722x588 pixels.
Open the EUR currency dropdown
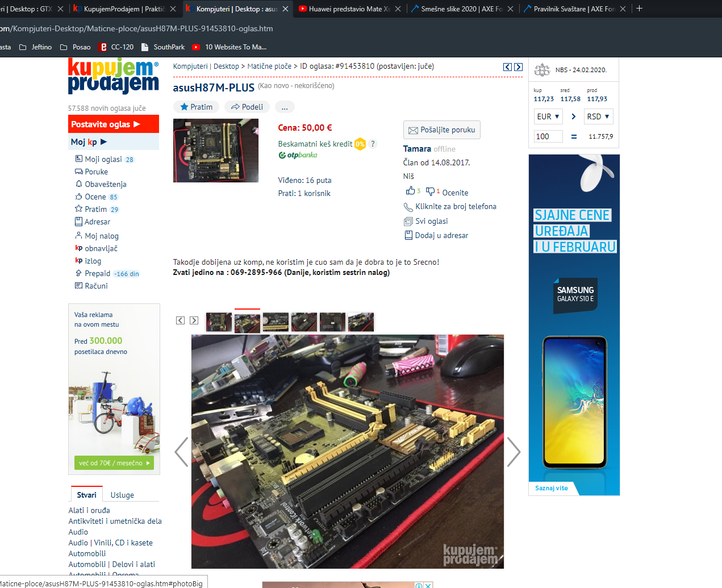548,116
